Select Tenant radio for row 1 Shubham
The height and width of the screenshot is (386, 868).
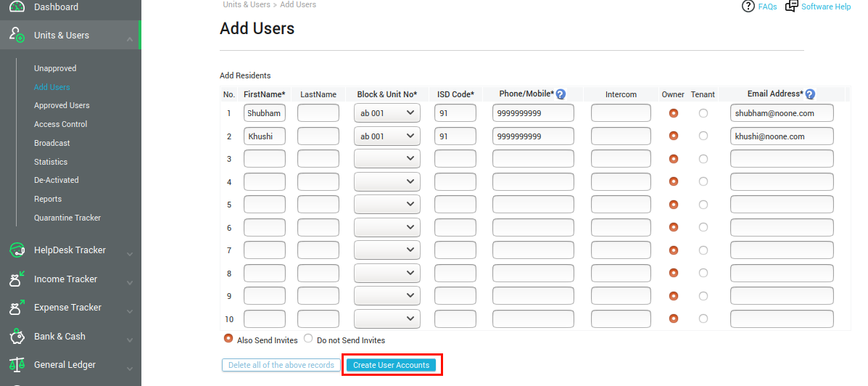click(703, 113)
